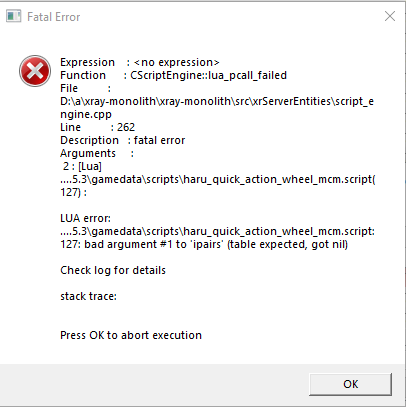The height and width of the screenshot is (407, 406).
Task: Click the 'stack trace:' label
Action: click(x=89, y=296)
